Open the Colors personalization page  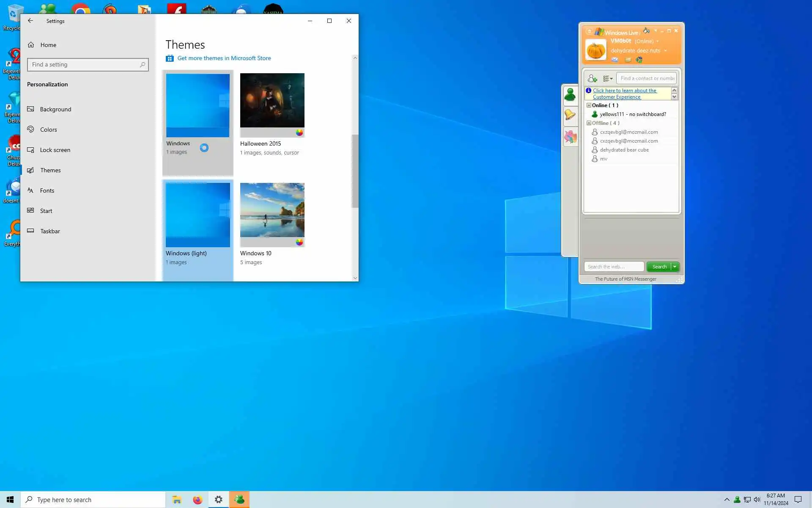point(48,130)
